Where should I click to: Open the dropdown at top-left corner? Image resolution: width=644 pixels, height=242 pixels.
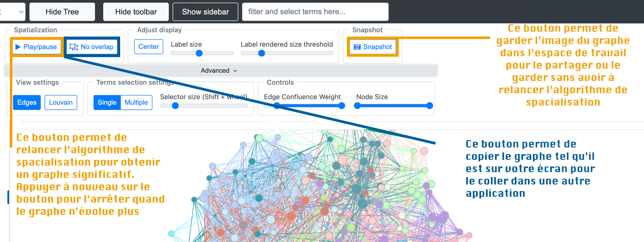[x=12, y=12]
